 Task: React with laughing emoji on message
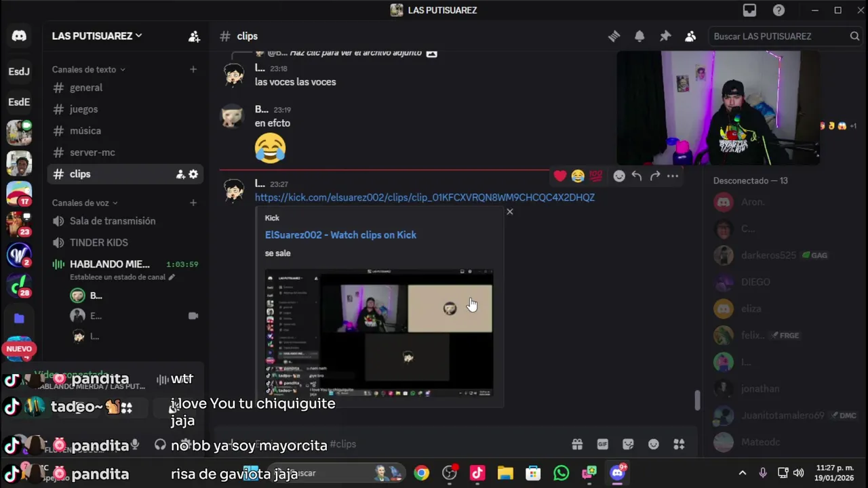tap(578, 176)
